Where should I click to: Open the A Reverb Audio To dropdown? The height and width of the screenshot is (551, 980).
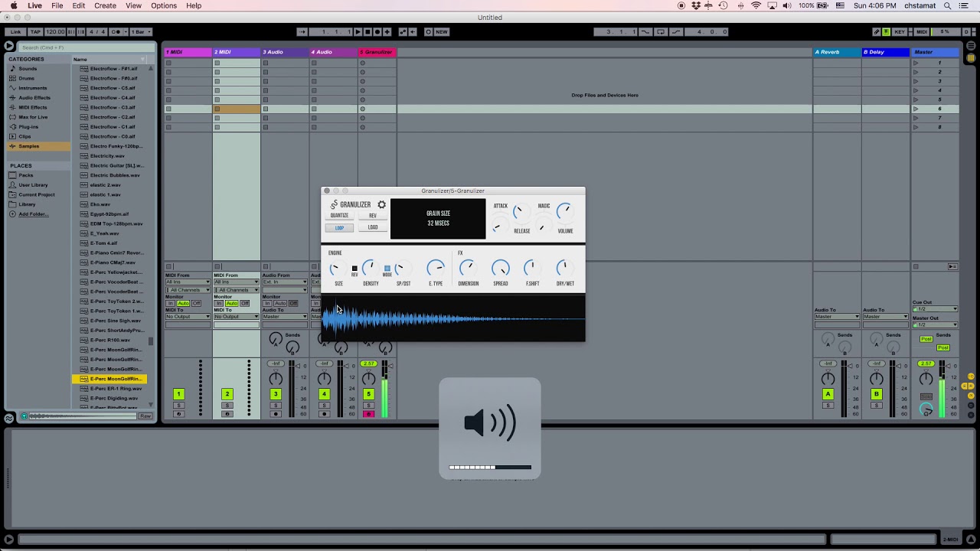[x=837, y=317]
